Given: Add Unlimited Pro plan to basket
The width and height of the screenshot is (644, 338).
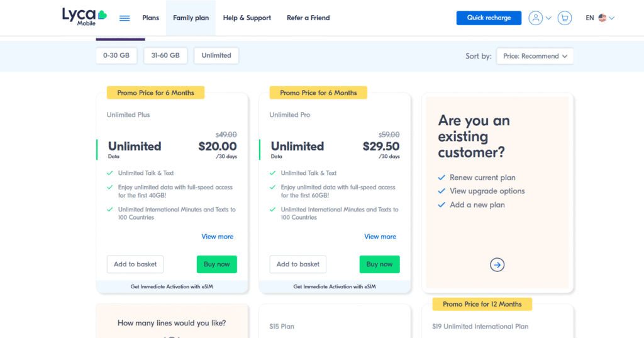Looking at the screenshot, I should point(298,264).
